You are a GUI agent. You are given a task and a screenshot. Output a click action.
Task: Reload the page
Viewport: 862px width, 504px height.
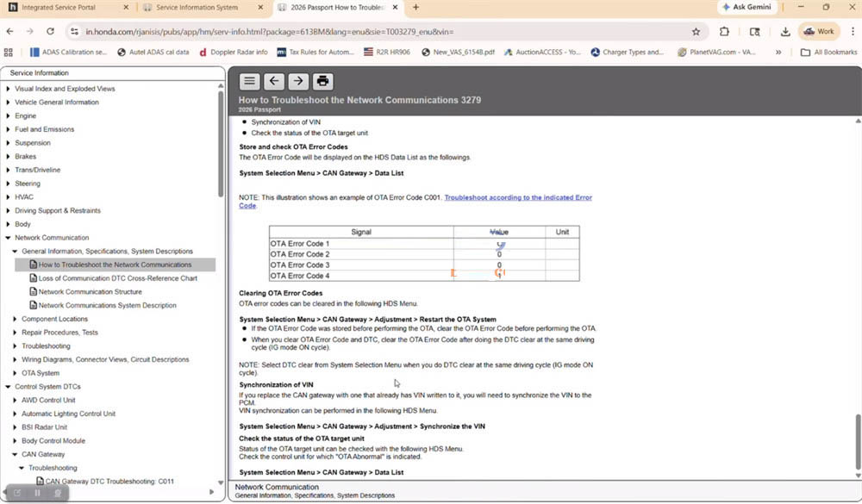[x=50, y=31]
